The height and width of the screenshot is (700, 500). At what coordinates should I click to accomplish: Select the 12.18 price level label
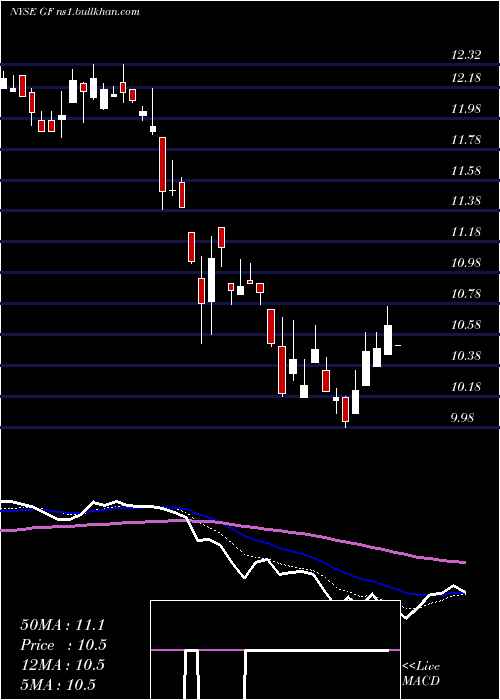pos(466,78)
